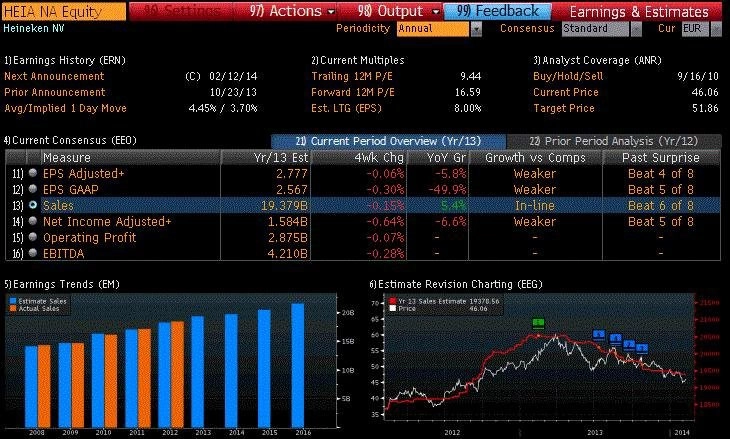
Task: Click the EPS GAAP measure label
Action: coord(71,189)
